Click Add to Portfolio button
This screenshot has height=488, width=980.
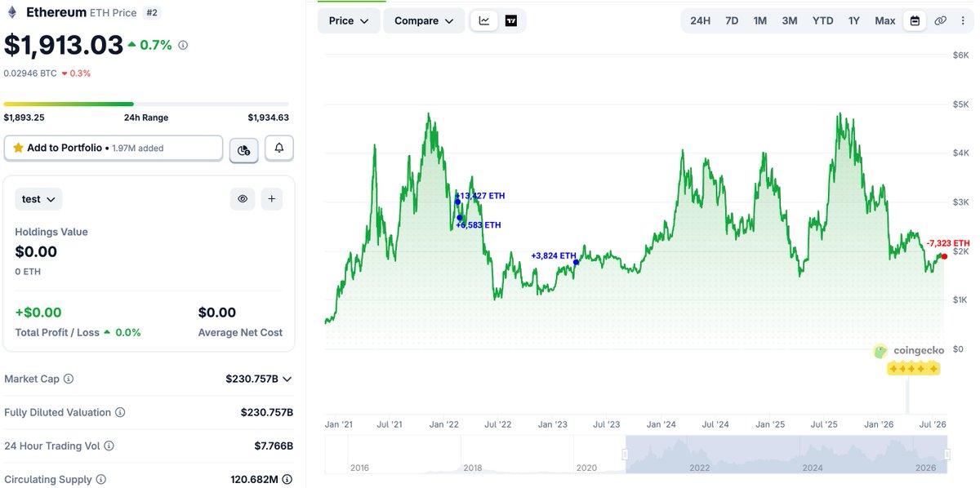pos(114,148)
